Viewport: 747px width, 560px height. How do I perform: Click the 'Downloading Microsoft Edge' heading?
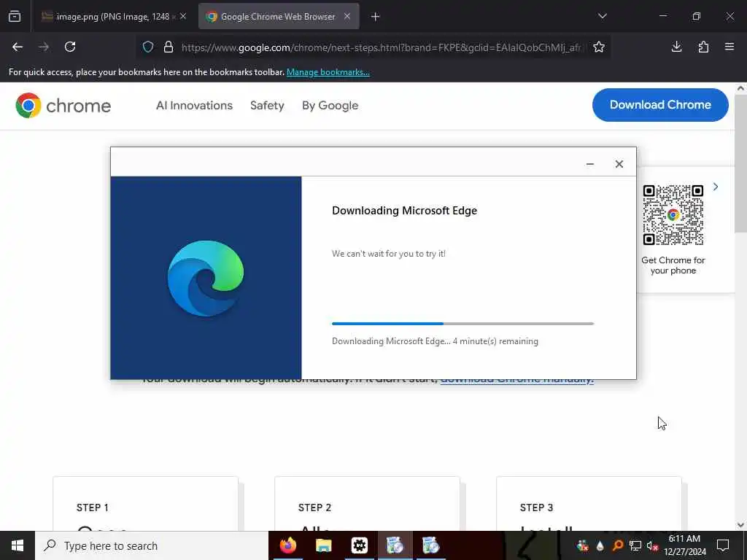point(404,211)
